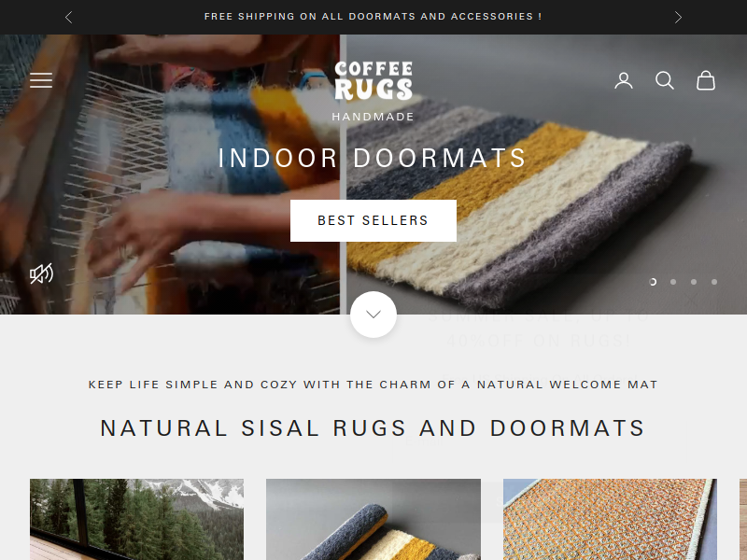Image resolution: width=747 pixels, height=560 pixels.
Task: Open the hamburger navigation menu
Action: click(41, 80)
